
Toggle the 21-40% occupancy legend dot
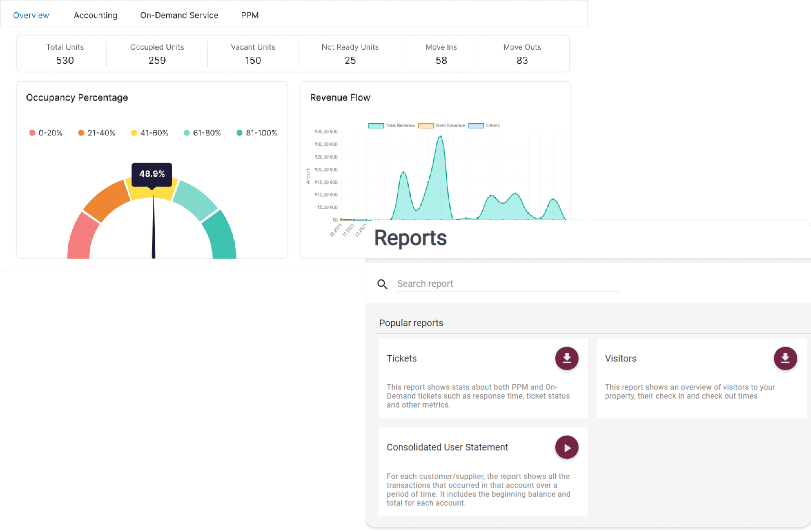81,133
